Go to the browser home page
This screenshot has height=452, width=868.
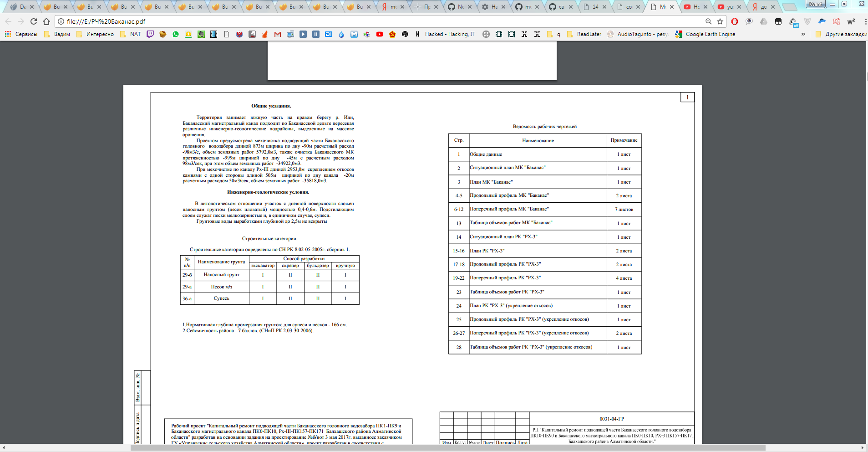point(46,21)
